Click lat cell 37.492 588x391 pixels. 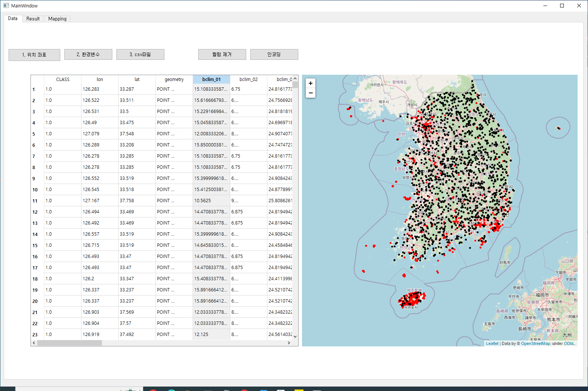coord(137,335)
